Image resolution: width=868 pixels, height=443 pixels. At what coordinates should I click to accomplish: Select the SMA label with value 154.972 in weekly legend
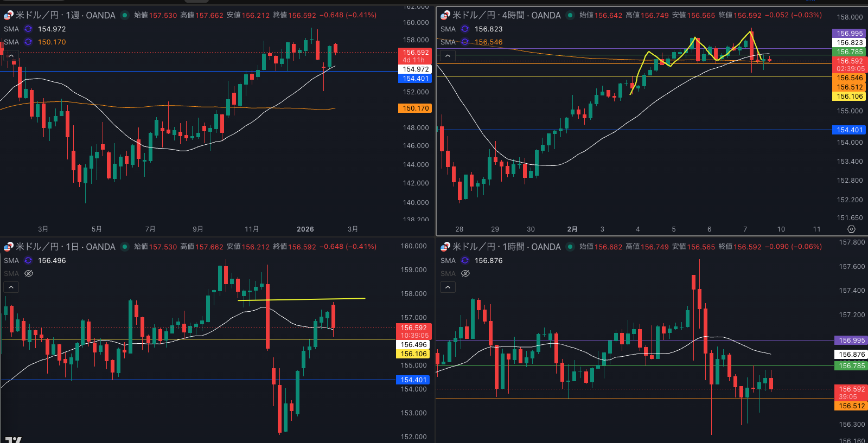tap(11, 29)
